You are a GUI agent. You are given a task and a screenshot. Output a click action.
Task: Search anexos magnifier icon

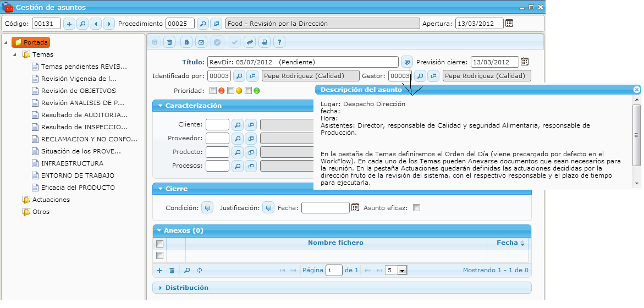[x=186, y=270]
